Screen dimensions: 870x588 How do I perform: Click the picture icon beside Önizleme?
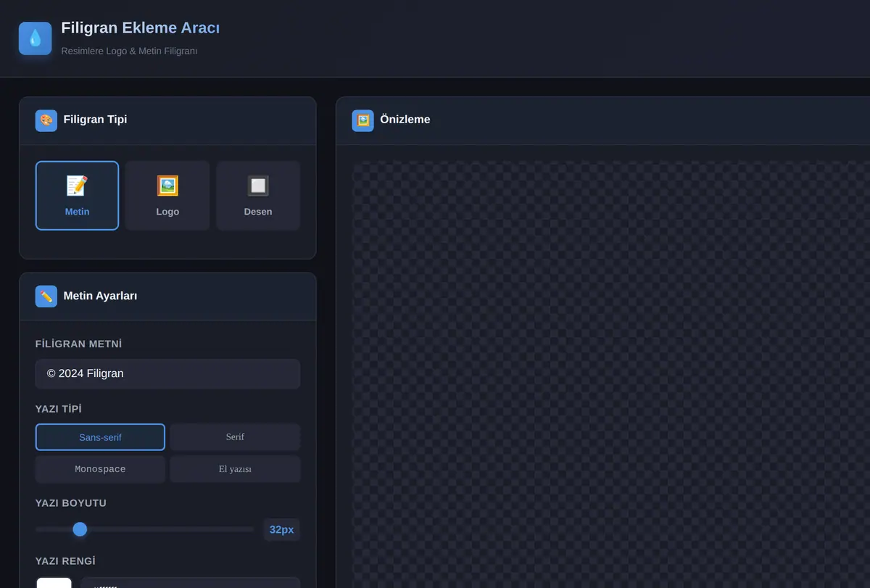click(x=363, y=120)
